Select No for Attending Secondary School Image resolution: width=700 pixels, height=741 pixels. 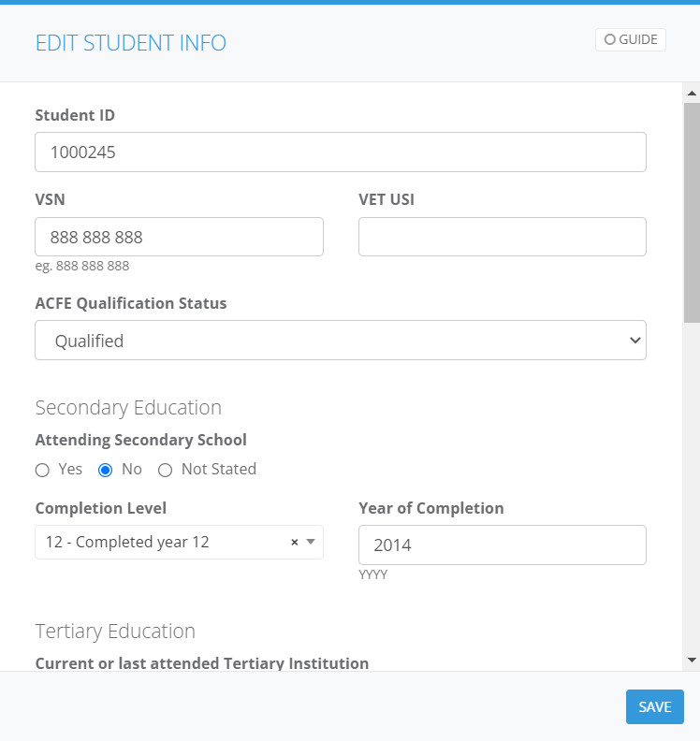click(106, 470)
